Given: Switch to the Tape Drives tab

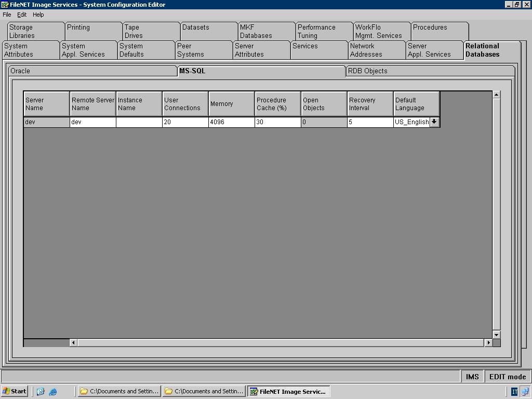Looking at the screenshot, I should pyautogui.click(x=151, y=31).
